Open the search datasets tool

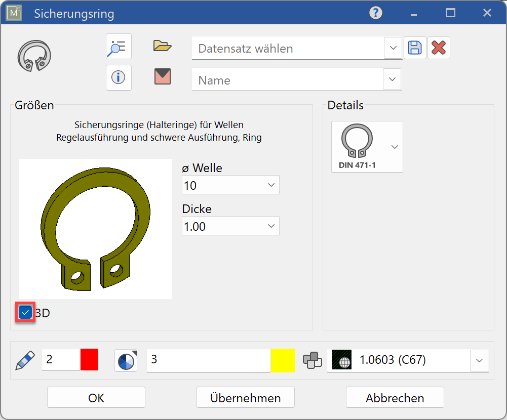(118, 46)
